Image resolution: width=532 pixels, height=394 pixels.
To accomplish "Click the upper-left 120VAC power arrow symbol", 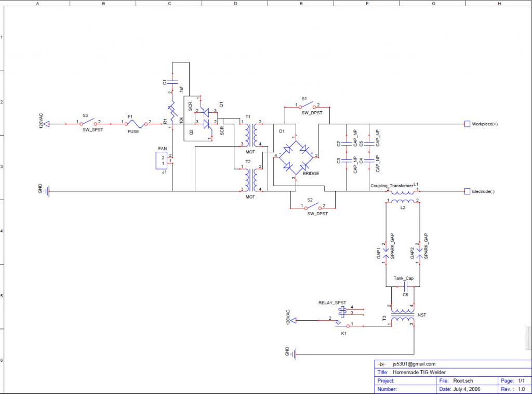I will point(46,124).
